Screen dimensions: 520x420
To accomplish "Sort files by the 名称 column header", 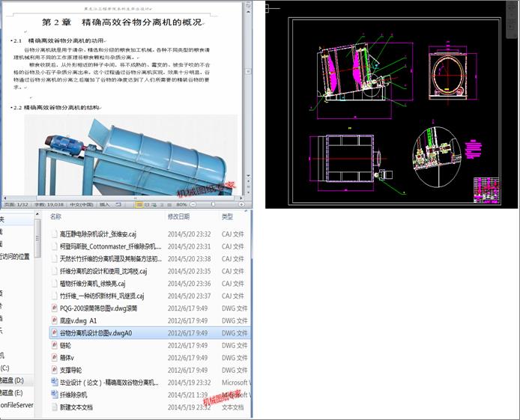I will 55,216.
